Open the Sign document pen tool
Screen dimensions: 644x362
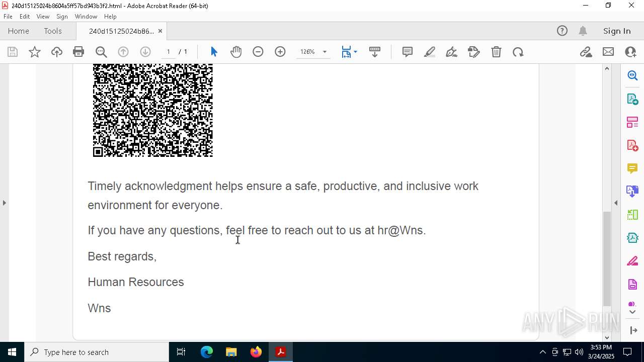452,52
